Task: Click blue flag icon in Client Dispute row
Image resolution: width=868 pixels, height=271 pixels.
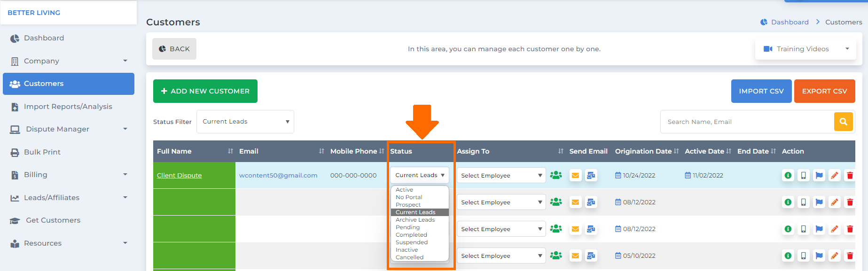Action: click(x=819, y=175)
